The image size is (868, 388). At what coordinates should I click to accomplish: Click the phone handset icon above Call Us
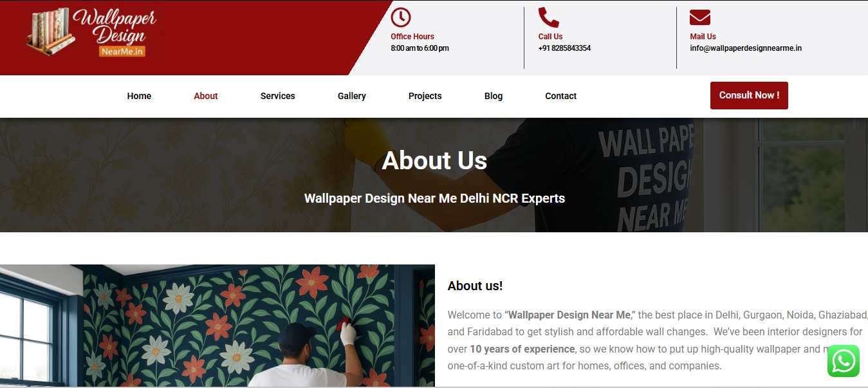click(549, 17)
